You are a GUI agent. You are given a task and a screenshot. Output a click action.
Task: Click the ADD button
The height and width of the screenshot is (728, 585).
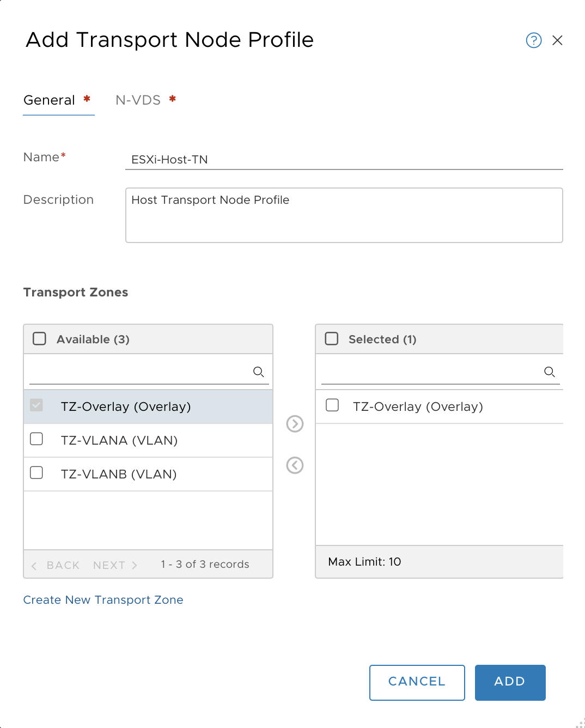[x=510, y=682]
